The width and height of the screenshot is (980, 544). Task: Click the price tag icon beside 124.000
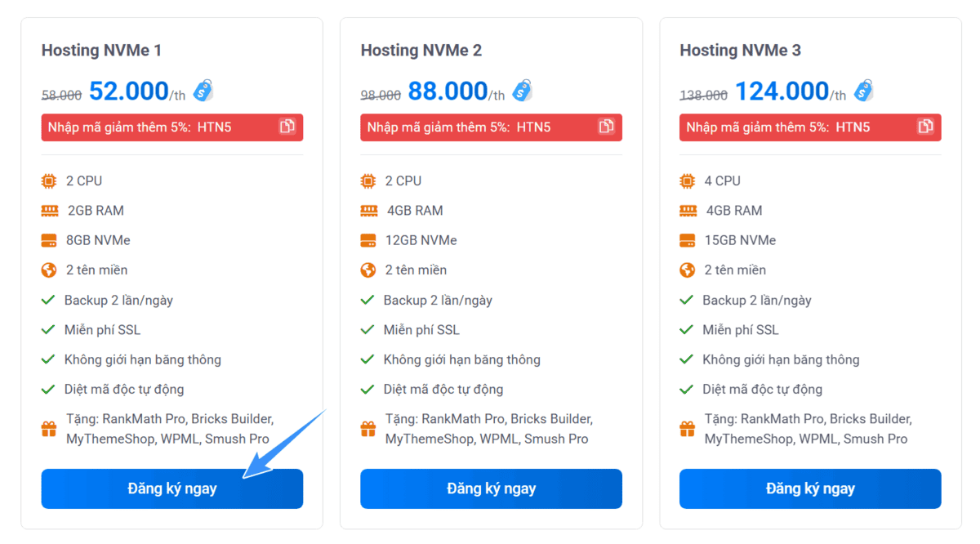click(864, 91)
